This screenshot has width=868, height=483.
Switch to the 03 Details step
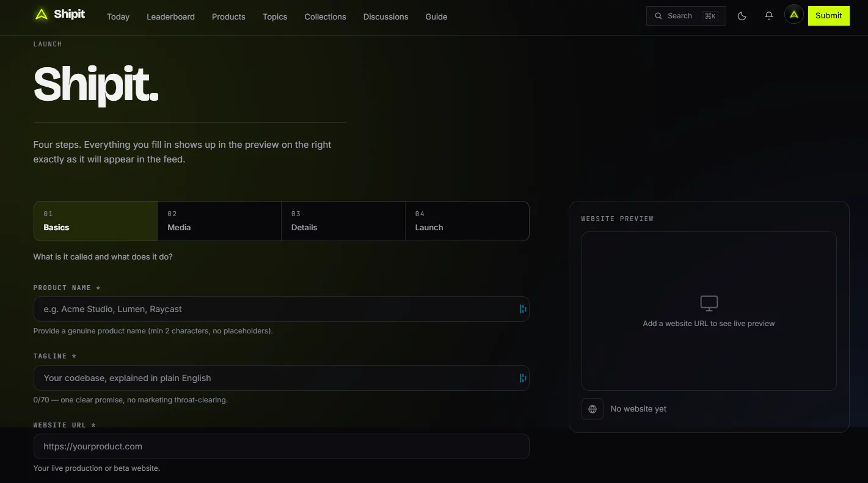tap(343, 221)
